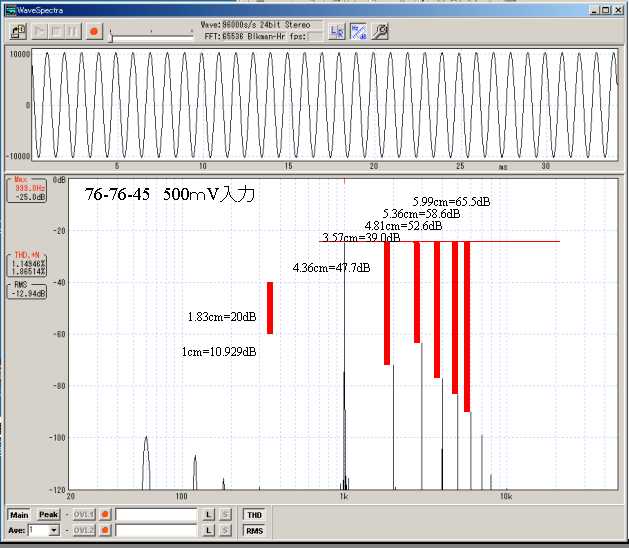Click the '1.83cm=20dB' annotation
Viewport: 629px width, 548px height.
coord(222,317)
